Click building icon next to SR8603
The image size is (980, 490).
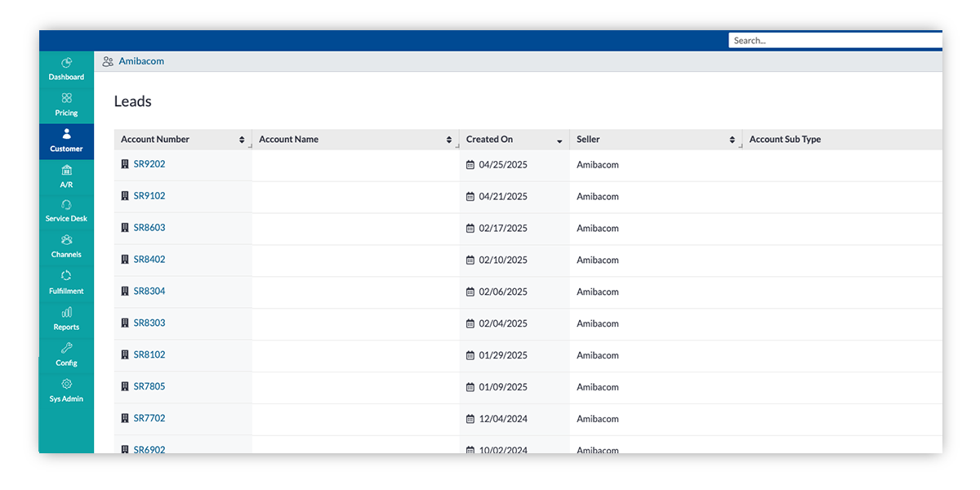click(125, 228)
